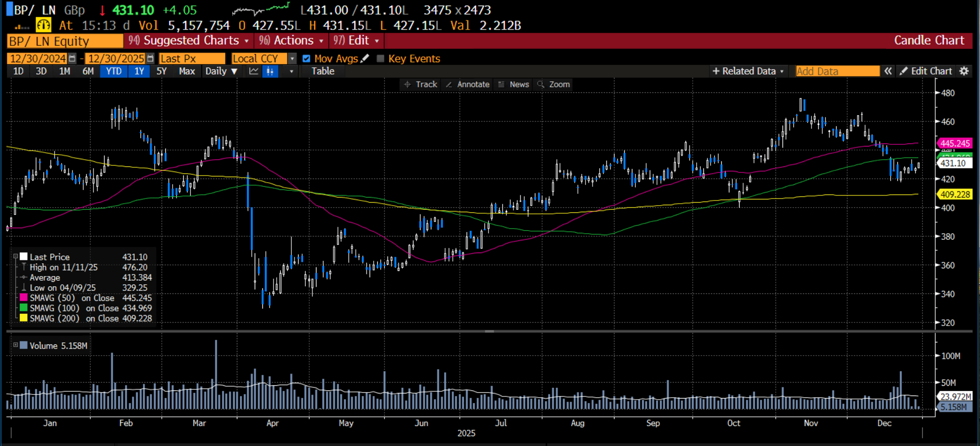Click the magenta SMAVG (50) color swatch
980x446 pixels.
coord(23,298)
